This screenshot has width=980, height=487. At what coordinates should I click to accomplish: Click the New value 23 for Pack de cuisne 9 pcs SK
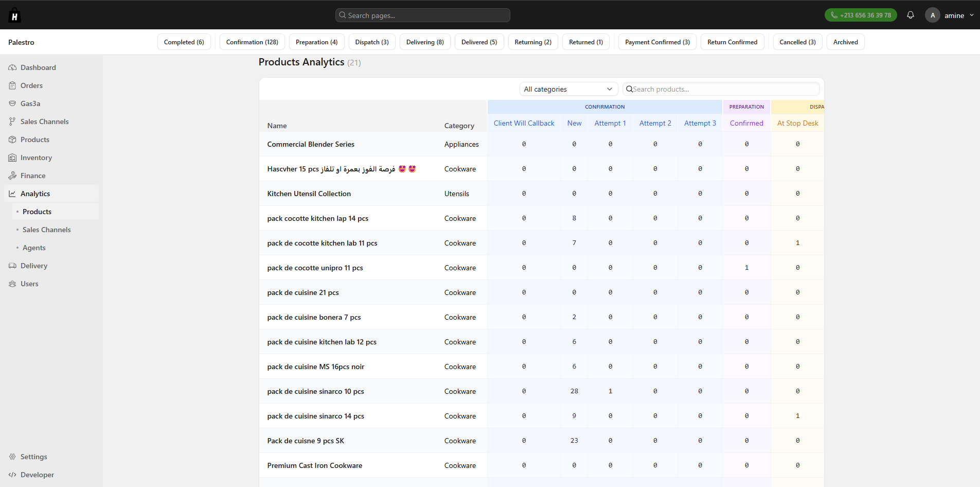point(574,441)
